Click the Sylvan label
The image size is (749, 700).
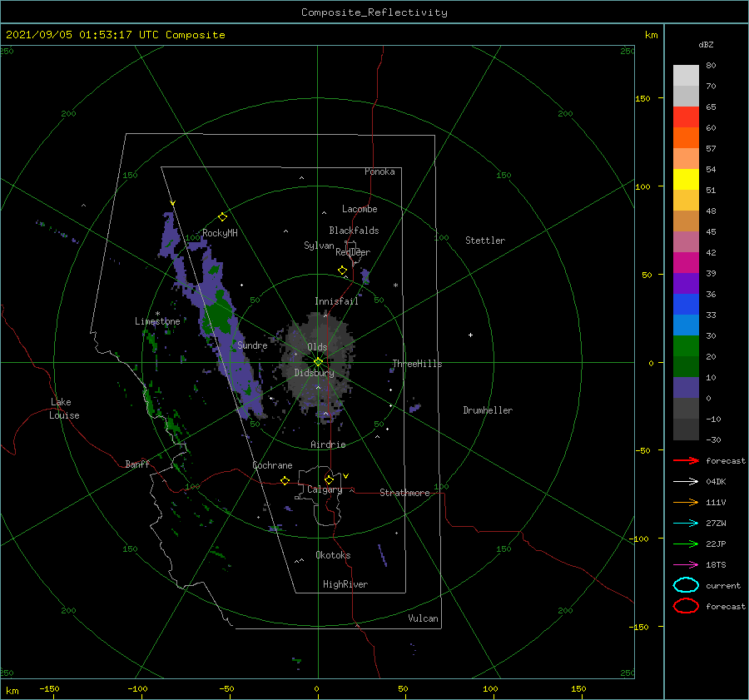click(x=319, y=246)
